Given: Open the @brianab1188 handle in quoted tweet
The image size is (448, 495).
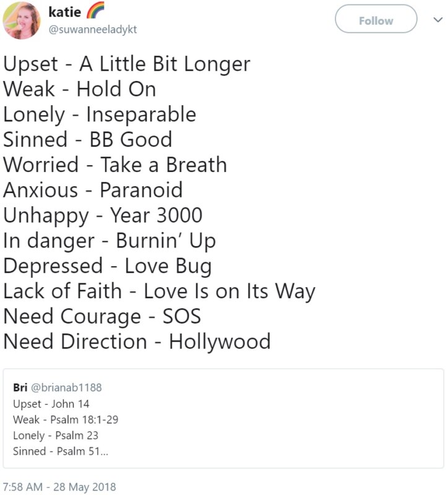Looking at the screenshot, I should [66, 387].
